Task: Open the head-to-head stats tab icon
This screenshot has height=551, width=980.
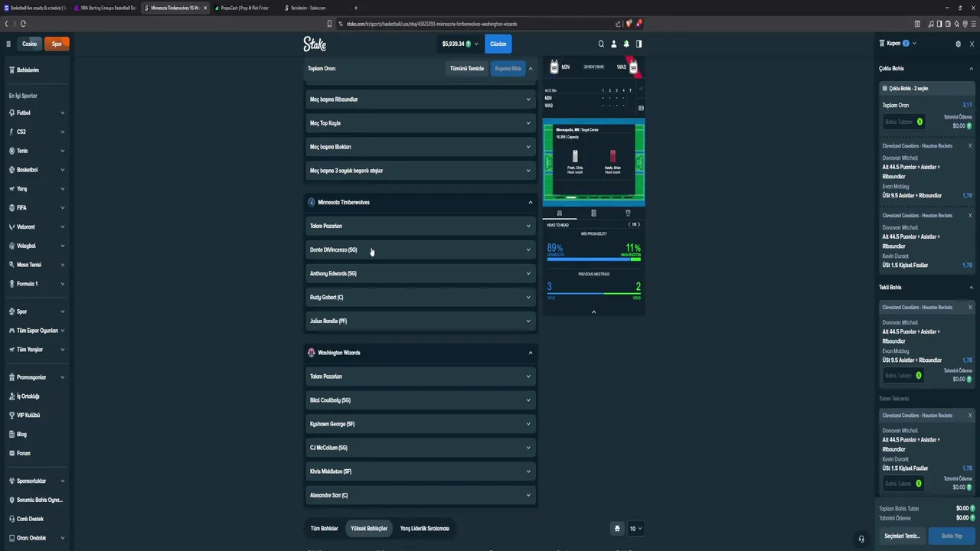Action: [560, 213]
